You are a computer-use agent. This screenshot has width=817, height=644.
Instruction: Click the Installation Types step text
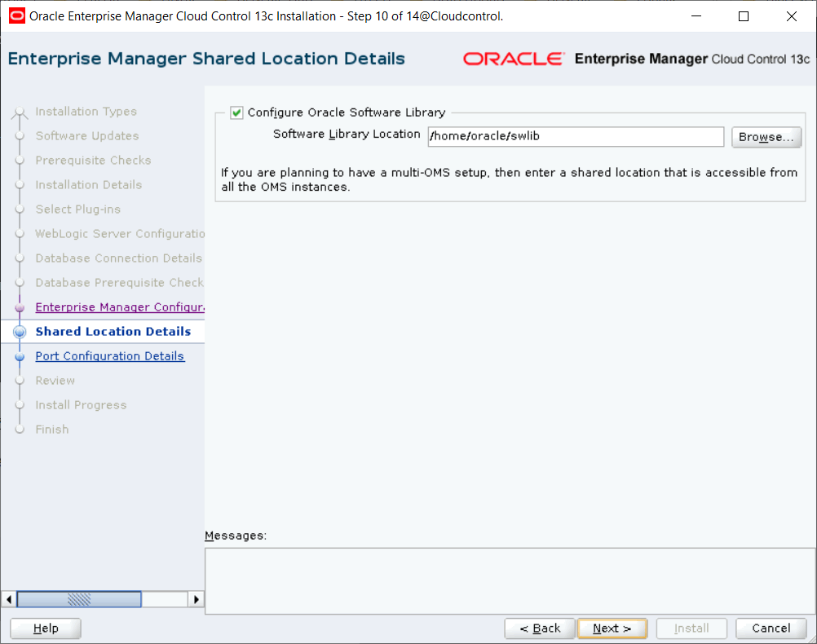86,112
